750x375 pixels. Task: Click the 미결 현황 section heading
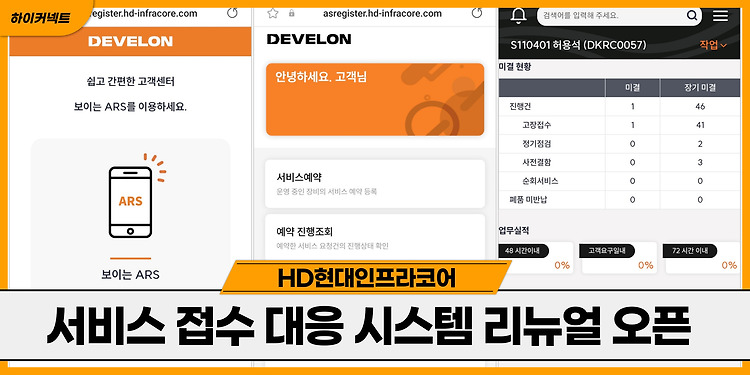click(515, 67)
